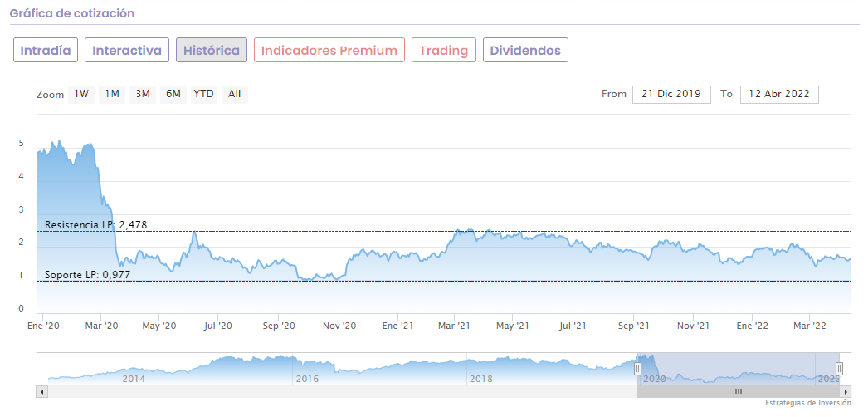The height and width of the screenshot is (417, 868).
Task: Show the Dividendos tab
Action: pyautogui.click(x=525, y=50)
